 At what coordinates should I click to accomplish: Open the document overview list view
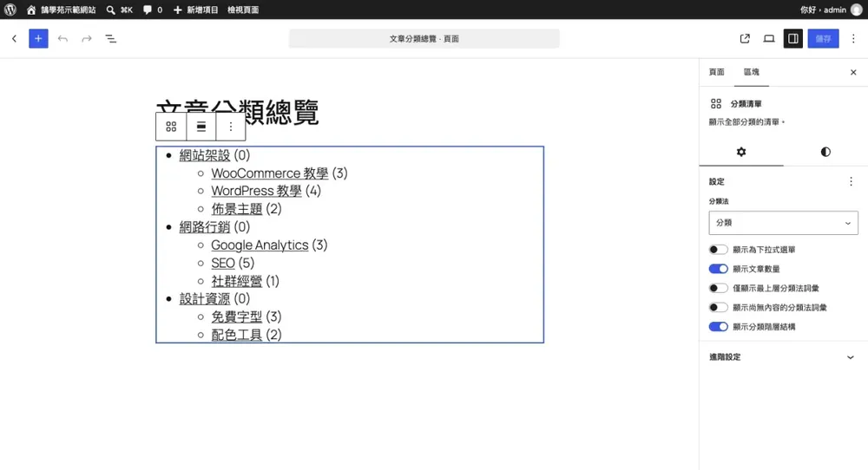(111, 39)
